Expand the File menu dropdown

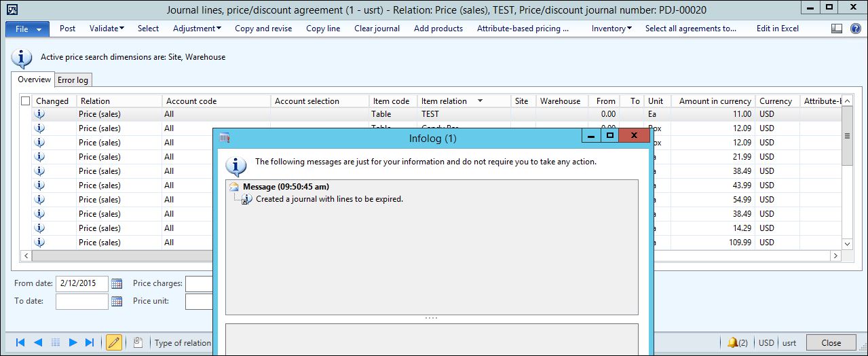(x=27, y=29)
